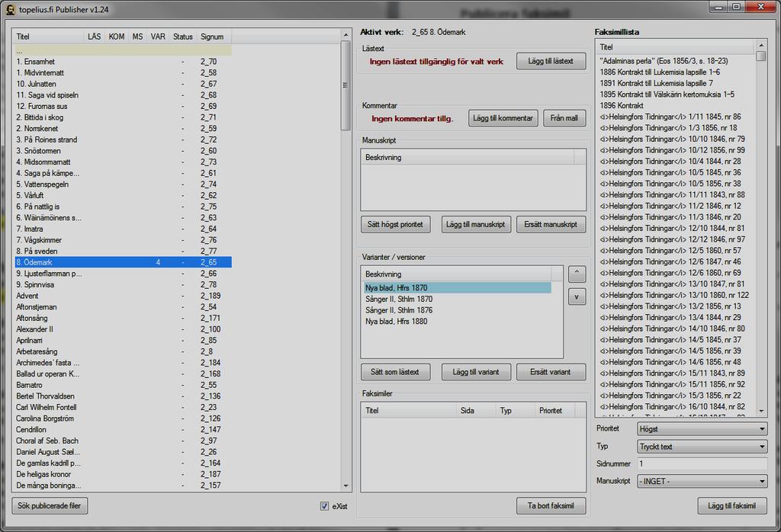781x532 pixels.
Task: Click the Sök publicerade filer button
Action: coord(50,505)
